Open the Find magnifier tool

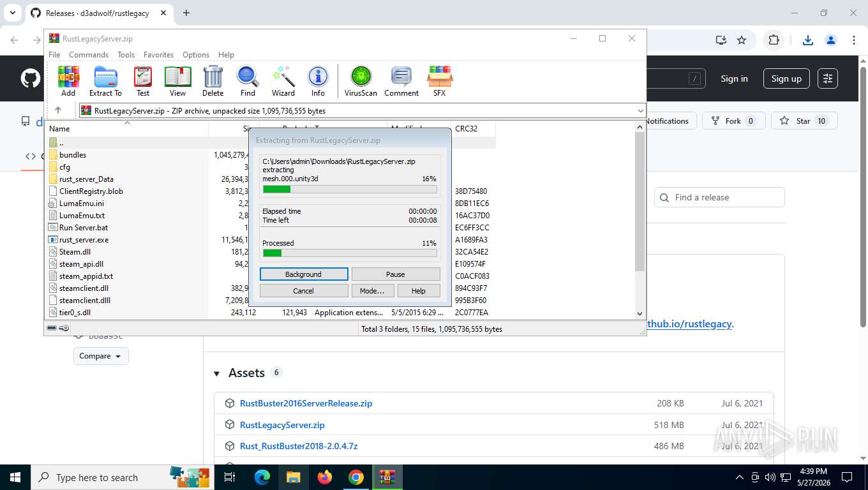(x=248, y=81)
